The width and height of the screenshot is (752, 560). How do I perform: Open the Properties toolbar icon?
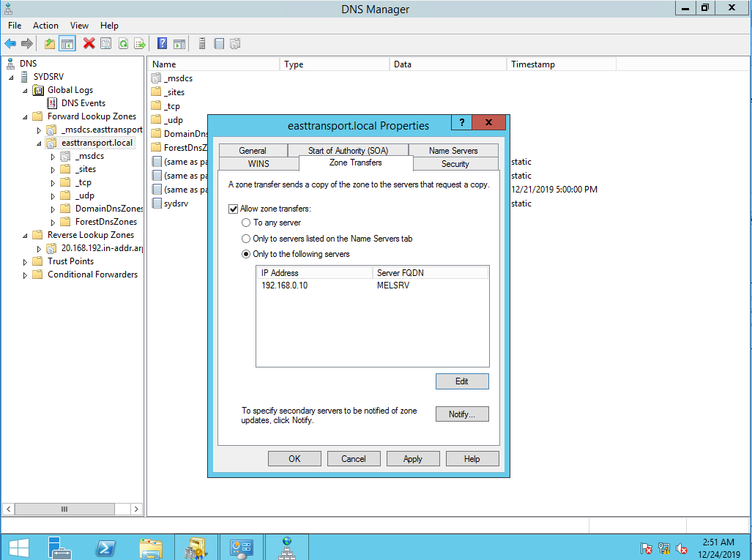pyautogui.click(x=105, y=43)
